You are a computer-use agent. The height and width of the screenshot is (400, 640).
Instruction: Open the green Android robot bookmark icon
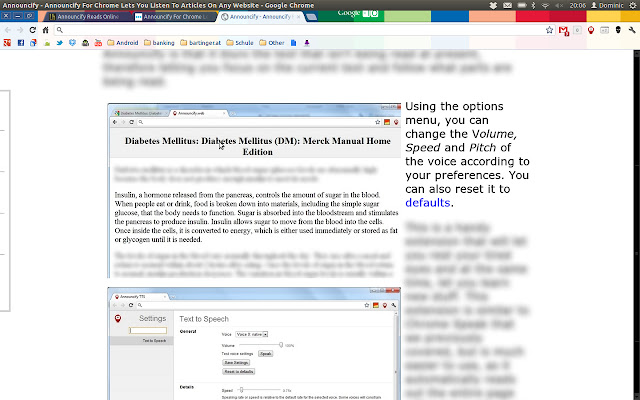[x=47, y=43]
